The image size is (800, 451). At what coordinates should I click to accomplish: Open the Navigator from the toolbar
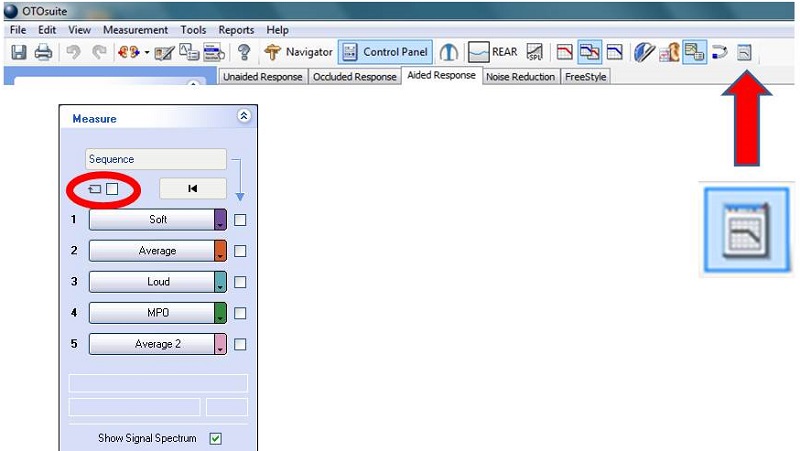[298, 52]
